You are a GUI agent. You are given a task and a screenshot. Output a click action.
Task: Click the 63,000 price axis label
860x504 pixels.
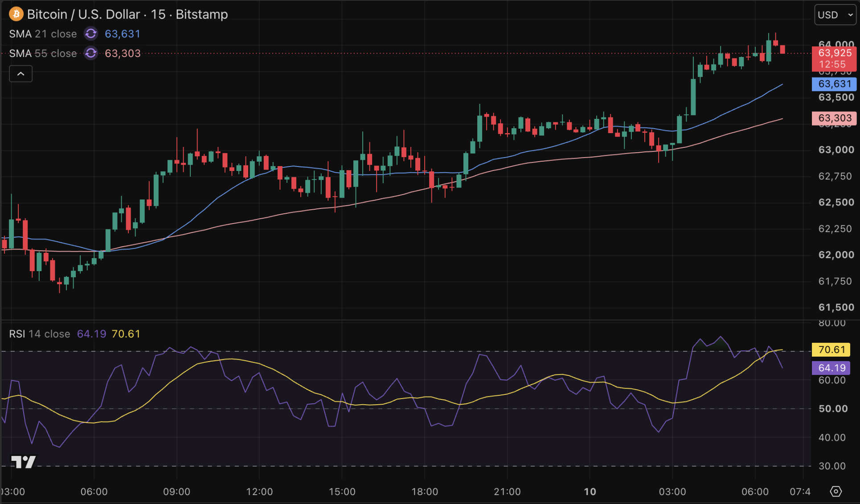coord(836,150)
